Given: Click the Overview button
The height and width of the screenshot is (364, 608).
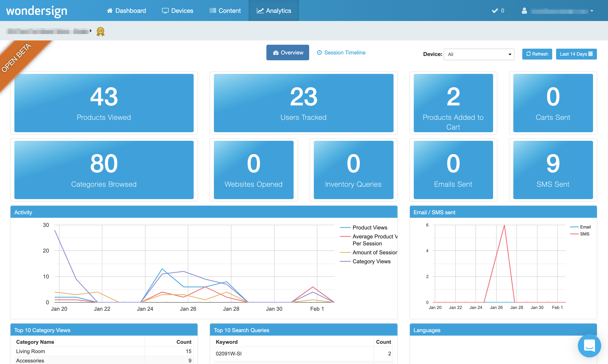Looking at the screenshot, I should pos(288,52).
